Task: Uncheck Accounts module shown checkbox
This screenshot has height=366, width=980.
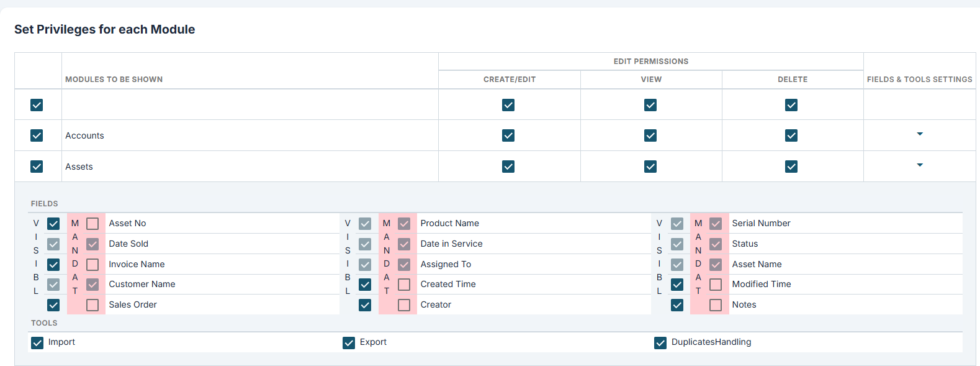Action: pyautogui.click(x=37, y=135)
